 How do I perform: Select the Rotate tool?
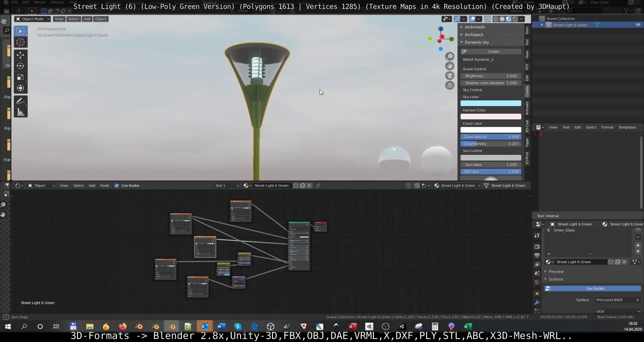20,66
